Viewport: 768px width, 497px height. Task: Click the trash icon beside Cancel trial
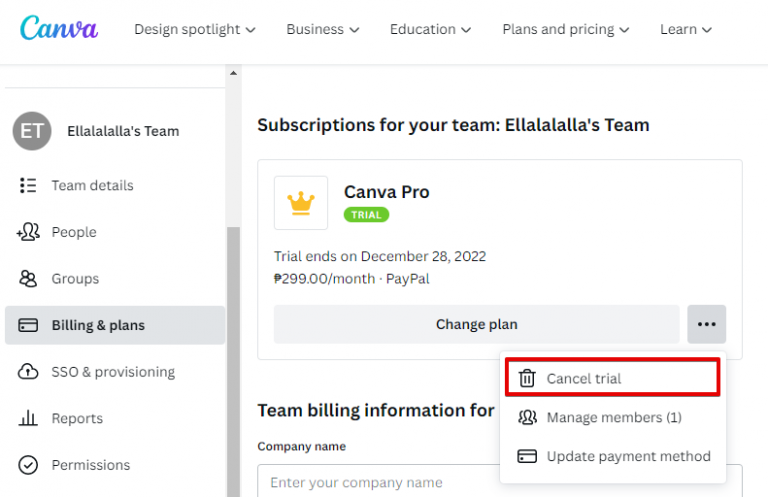click(526, 378)
